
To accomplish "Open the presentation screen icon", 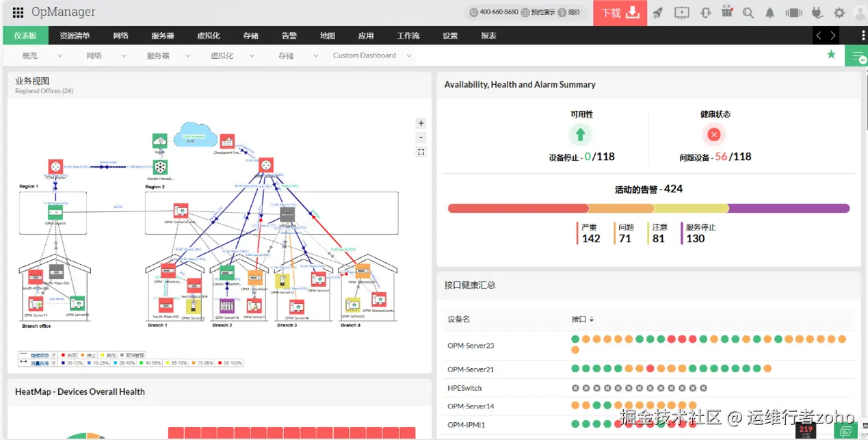I will click(681, 12).
